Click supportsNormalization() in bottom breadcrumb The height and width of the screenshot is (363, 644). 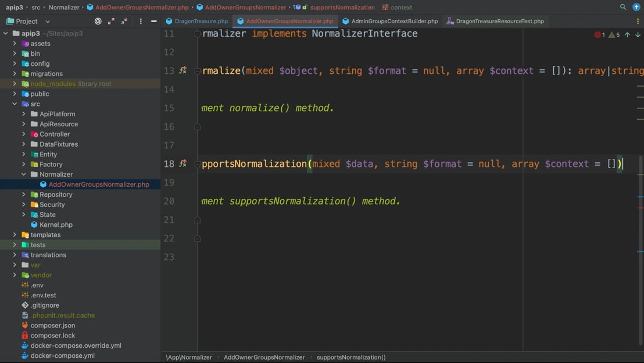(351, 357)
